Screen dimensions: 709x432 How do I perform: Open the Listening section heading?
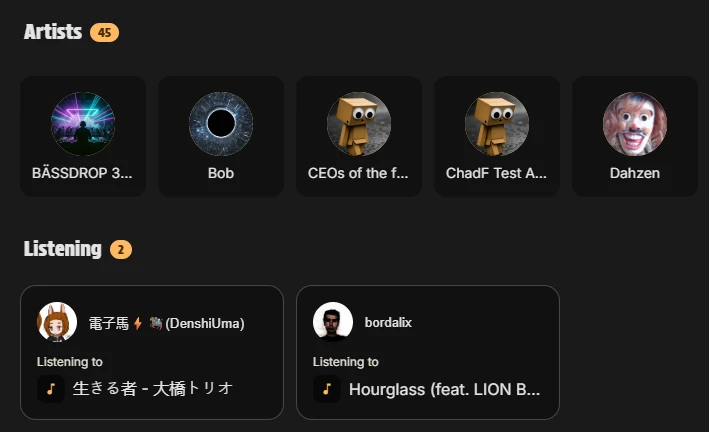point(63,249)
